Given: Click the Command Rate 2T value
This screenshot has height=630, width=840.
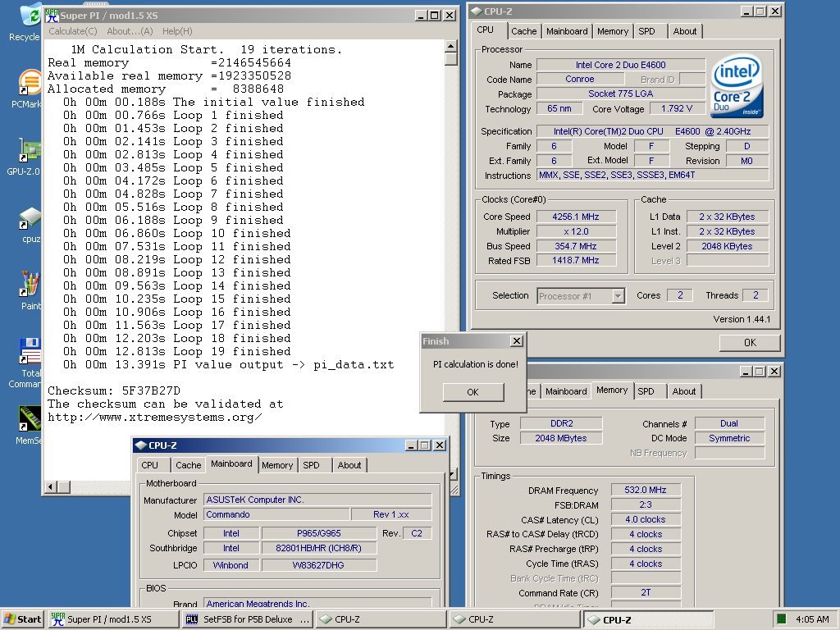Looking at the screenshot, I should (x=646, y=592).
